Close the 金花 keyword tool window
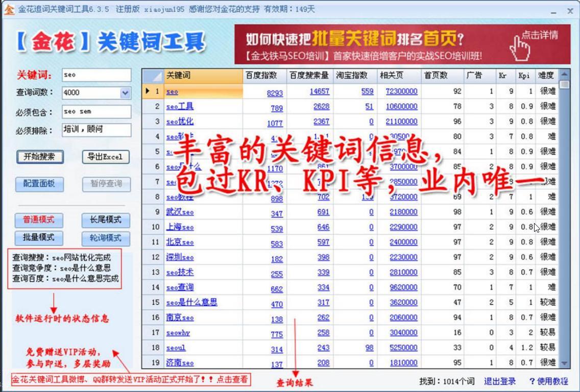 click(x=570, y=11)
